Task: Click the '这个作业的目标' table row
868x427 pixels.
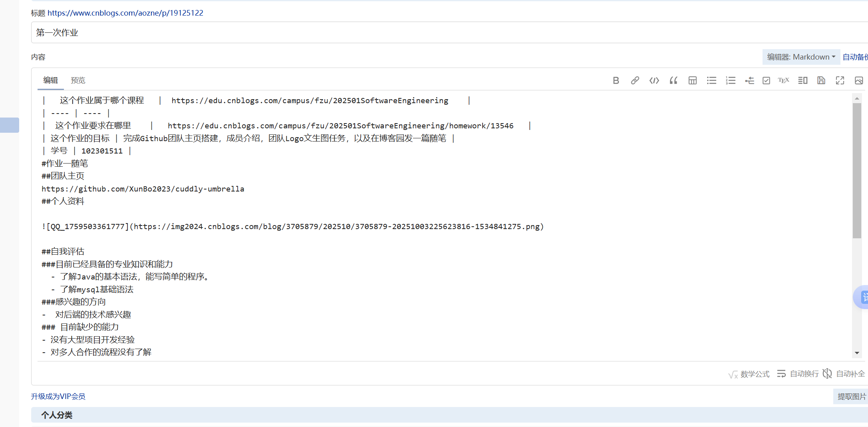Action: click(x=248, y=138)
